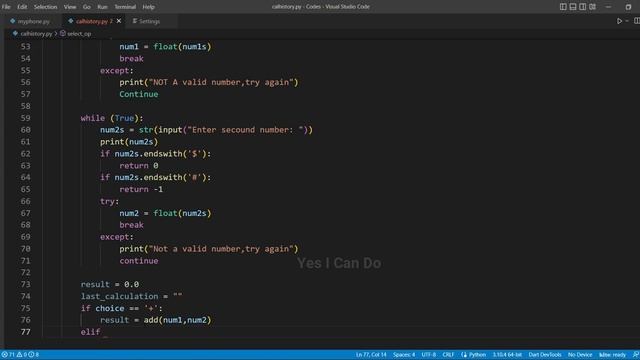Viewport: 640px width, 360px height.
Task: Click 'last_calculation' on line 74
Action: [119, 296]
